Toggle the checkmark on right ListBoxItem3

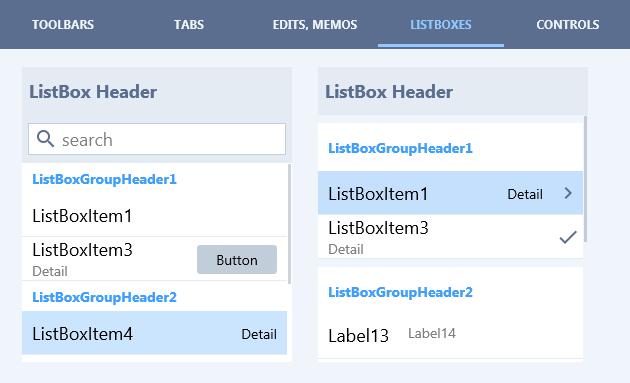568,237
